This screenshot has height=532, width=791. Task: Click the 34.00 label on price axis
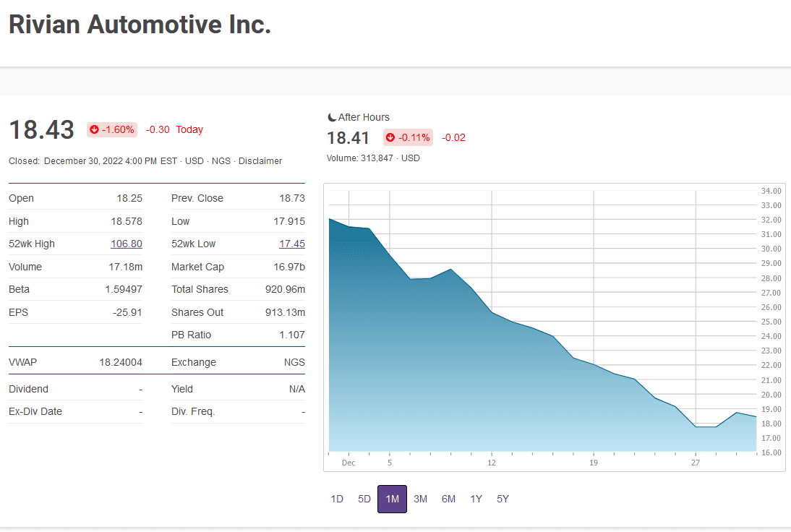[771, 191]
